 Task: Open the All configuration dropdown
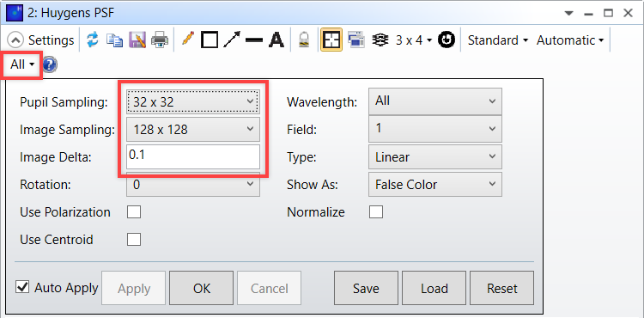coord(22,64)
